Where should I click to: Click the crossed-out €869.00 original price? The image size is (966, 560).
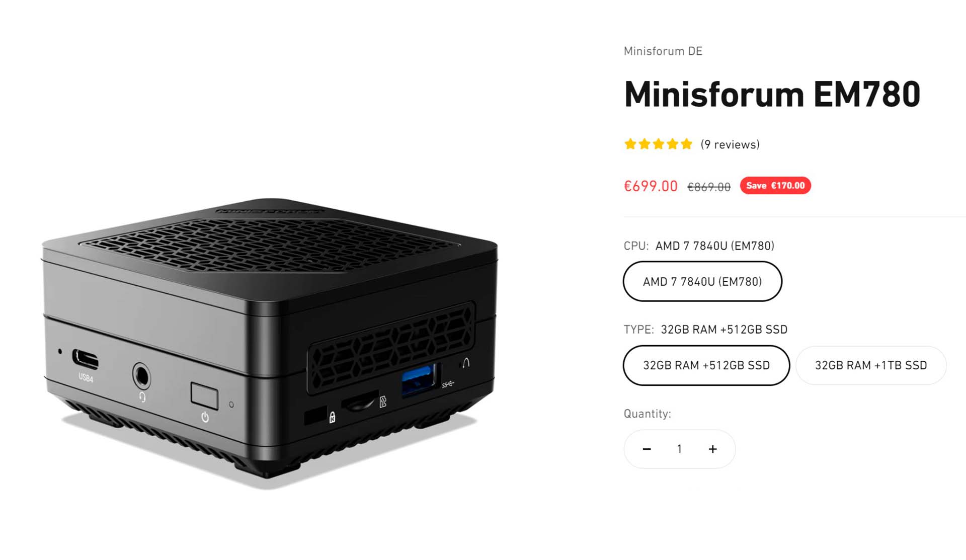tap(709, 187)
